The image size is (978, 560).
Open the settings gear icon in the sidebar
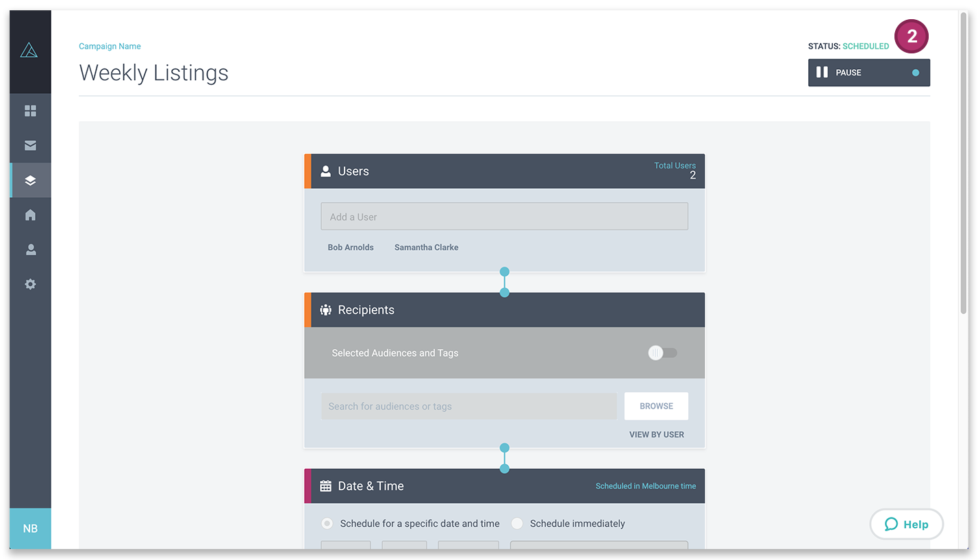[30, 283]
